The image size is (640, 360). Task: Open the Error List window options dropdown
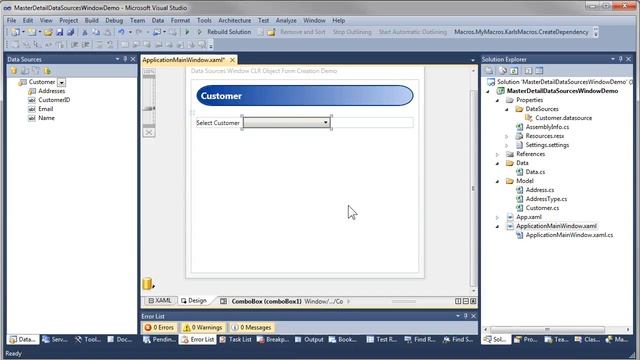click(458, 316)
